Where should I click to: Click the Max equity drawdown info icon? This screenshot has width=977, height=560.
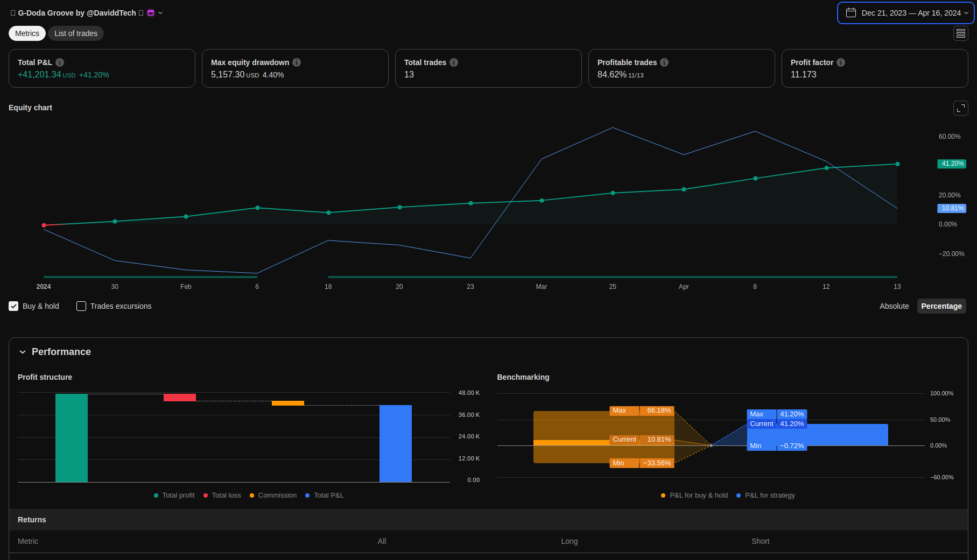coord(297,62)
